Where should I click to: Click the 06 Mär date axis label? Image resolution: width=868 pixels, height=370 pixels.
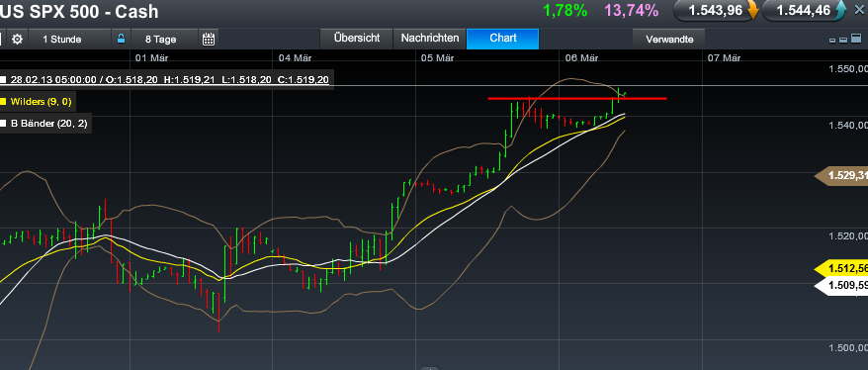[x=582, y=57]
